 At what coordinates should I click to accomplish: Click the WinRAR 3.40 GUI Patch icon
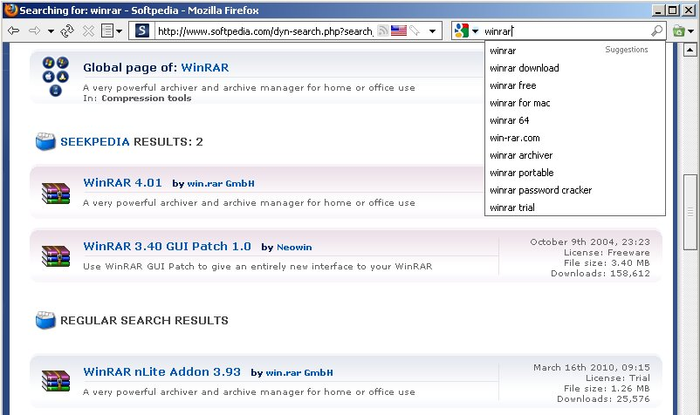56,256
